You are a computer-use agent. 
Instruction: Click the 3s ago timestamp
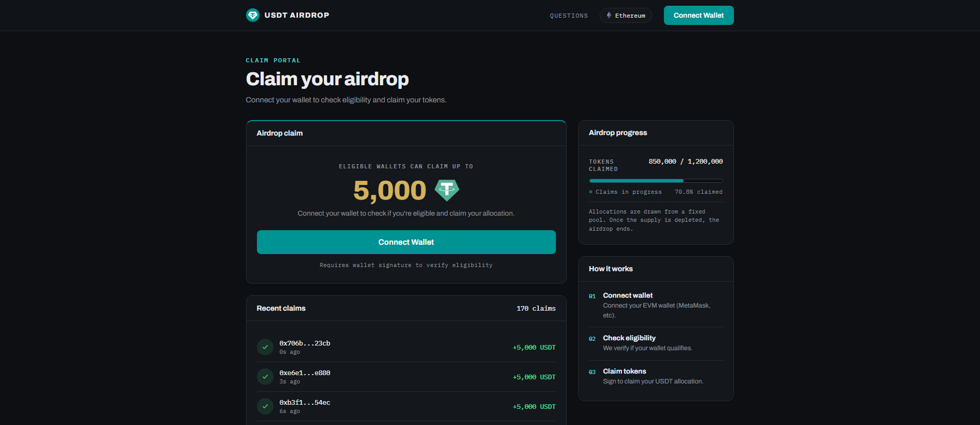(290, 382)
